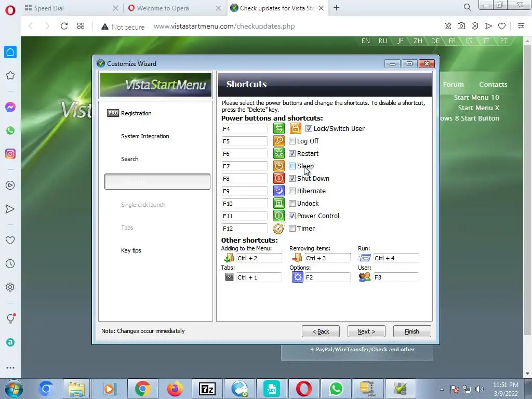Click the green Switch User icon
The width and height of the screenshot is (532, 399).
click(x=279, y=129)
